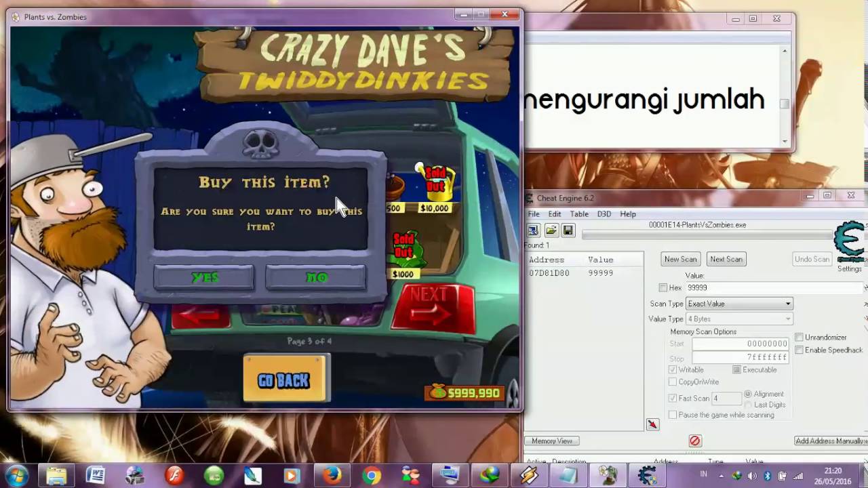
Task: Open the Memory View button
Action: click(551, 441)
